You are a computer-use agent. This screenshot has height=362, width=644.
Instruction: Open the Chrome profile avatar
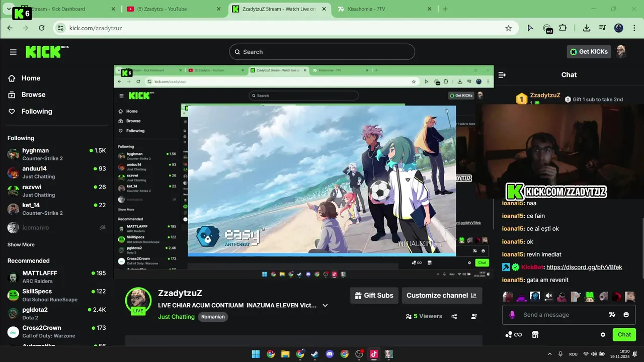[x=619, y=28]
